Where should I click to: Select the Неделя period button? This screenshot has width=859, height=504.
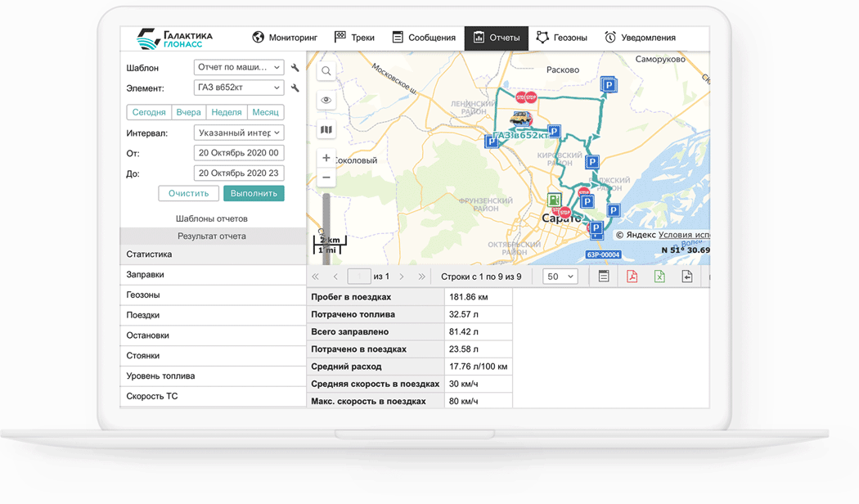click(227, 112)
